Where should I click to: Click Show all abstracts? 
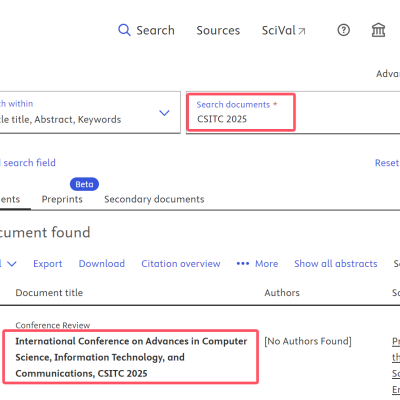tap(336, 264)
